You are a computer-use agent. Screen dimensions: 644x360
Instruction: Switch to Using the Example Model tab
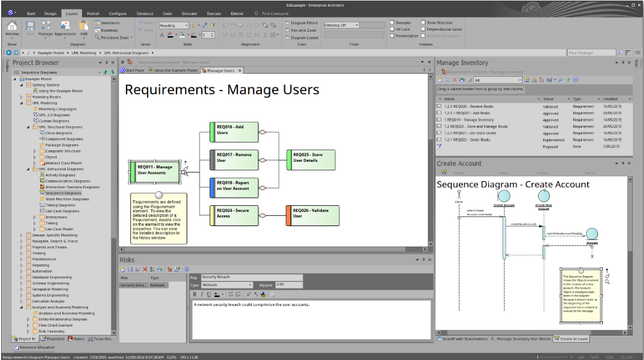tap(173, 71)
